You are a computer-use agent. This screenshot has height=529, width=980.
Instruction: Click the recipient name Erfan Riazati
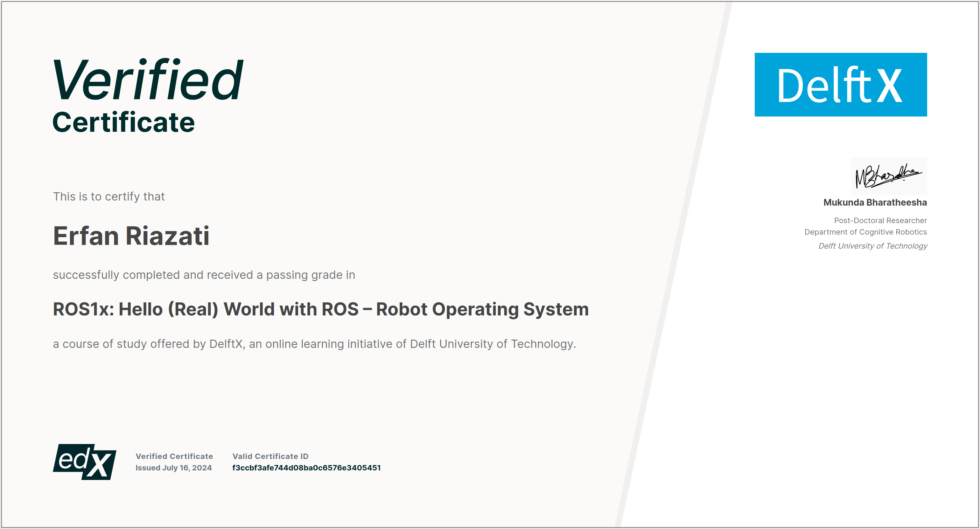click(131, 236)
